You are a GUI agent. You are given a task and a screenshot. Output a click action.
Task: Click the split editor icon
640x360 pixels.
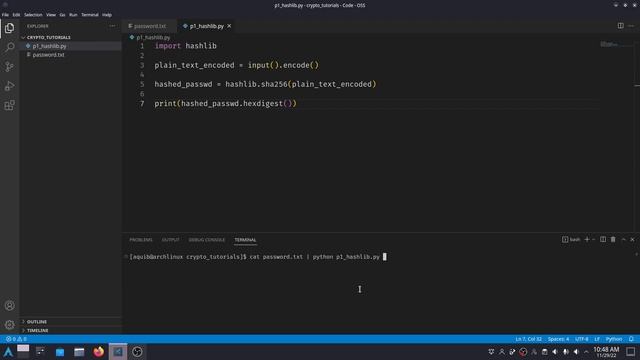(620, 26)
